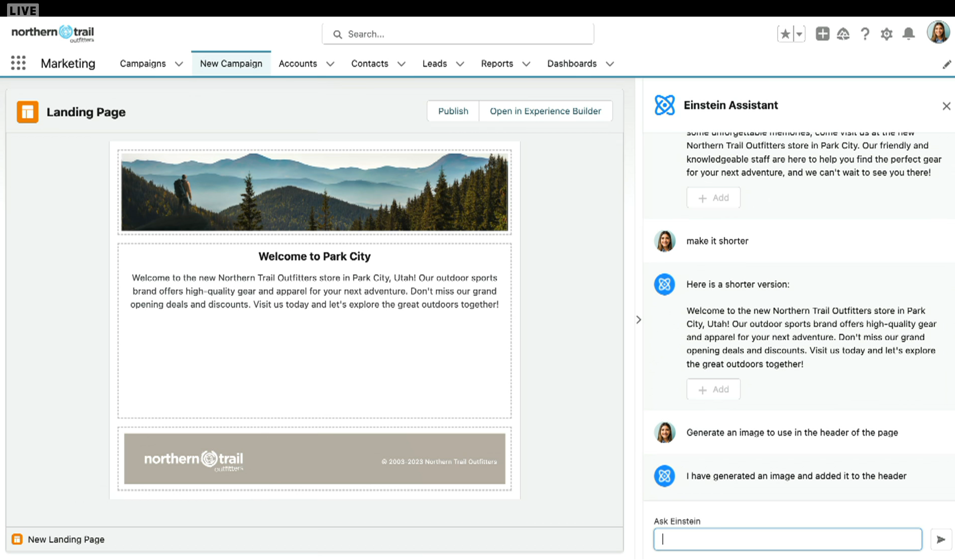Click the footer copyright text

click(439, 462)
